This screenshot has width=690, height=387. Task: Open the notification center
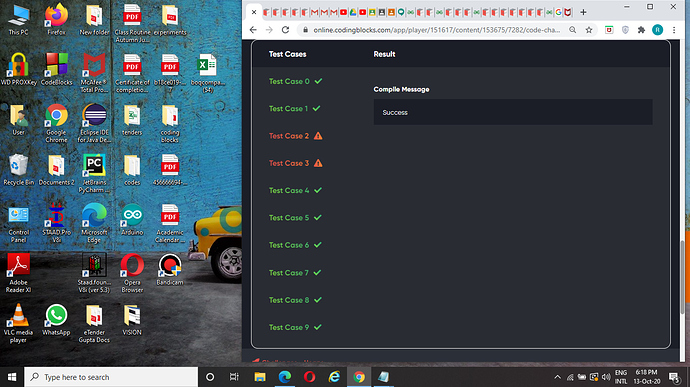click(674, 377)
